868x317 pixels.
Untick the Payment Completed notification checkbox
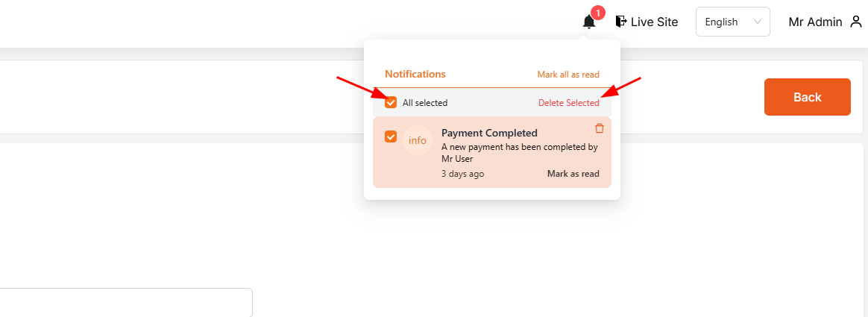pos(391,136)
